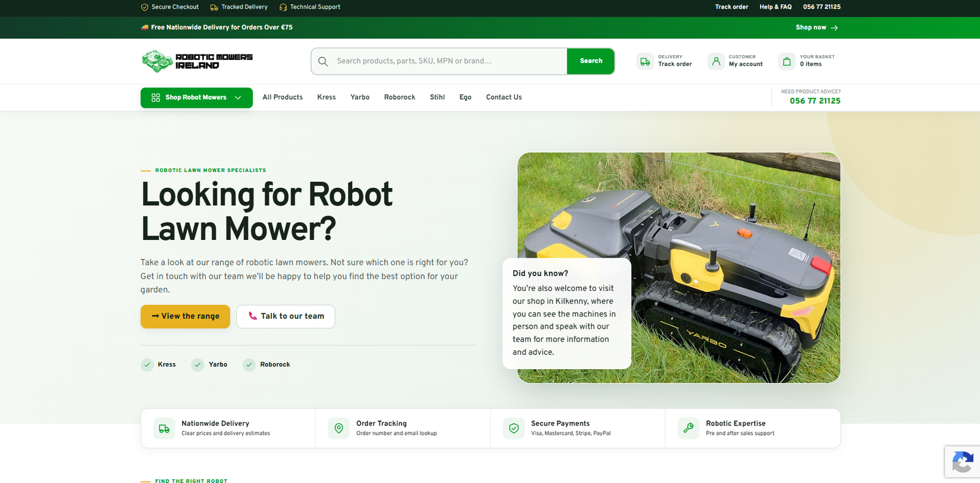Open the Ego nav menu item
This screenshot has height=483, width=980.
coord(466,97)
